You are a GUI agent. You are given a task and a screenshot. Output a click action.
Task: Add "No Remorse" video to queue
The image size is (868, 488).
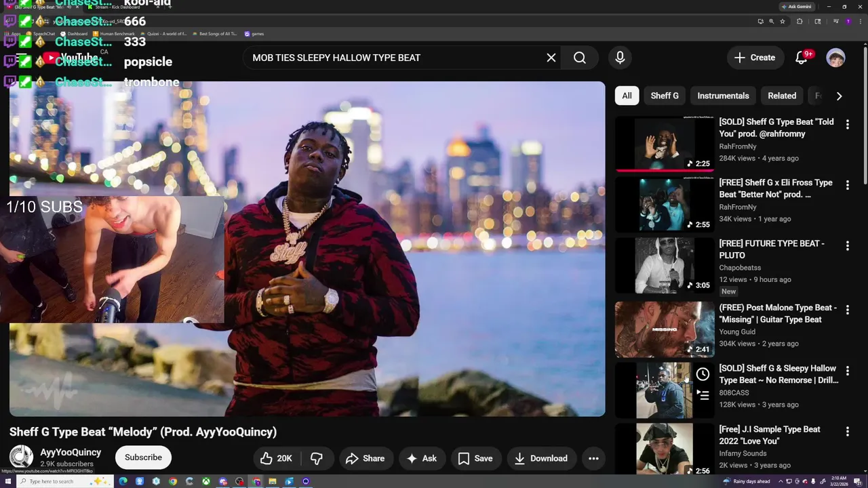[703, 395]
